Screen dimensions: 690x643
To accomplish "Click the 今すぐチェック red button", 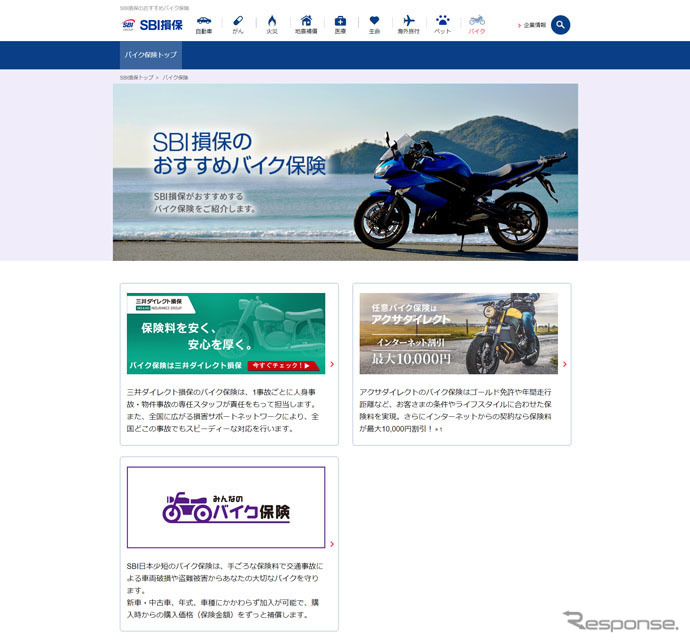I will point(283,365).
